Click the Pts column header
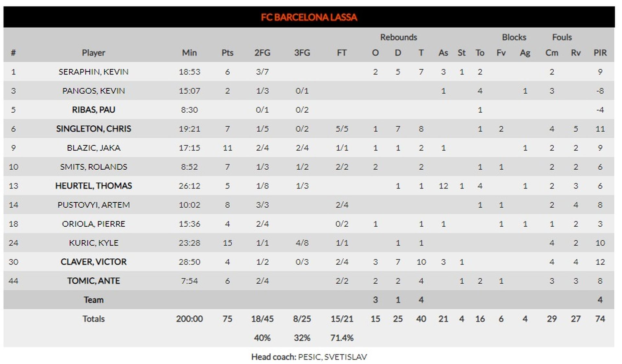Screen dimensions: 622x364 227,52
